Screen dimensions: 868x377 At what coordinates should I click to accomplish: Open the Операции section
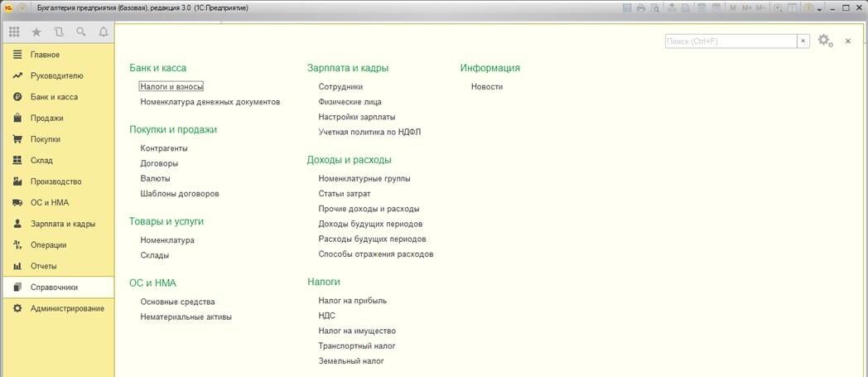58,244
